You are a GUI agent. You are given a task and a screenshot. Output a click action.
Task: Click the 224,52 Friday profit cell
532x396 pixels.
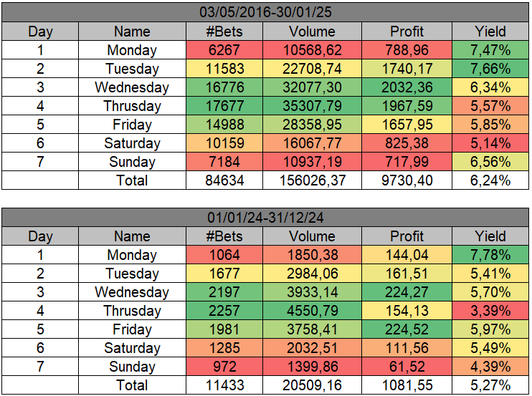click(x=407, y=329)
